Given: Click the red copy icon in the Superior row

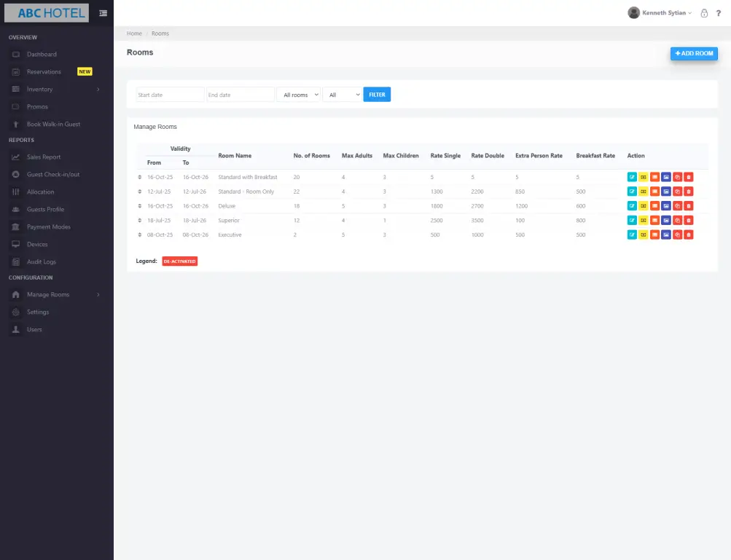Looking at the screenshot, I should (677, 221).
